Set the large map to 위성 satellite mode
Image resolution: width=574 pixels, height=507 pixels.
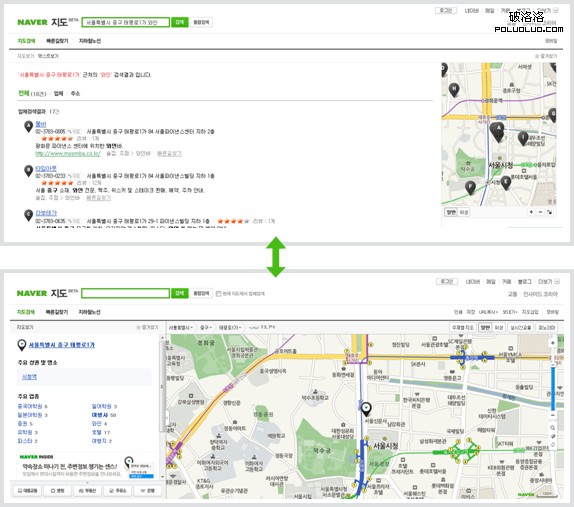499,327
